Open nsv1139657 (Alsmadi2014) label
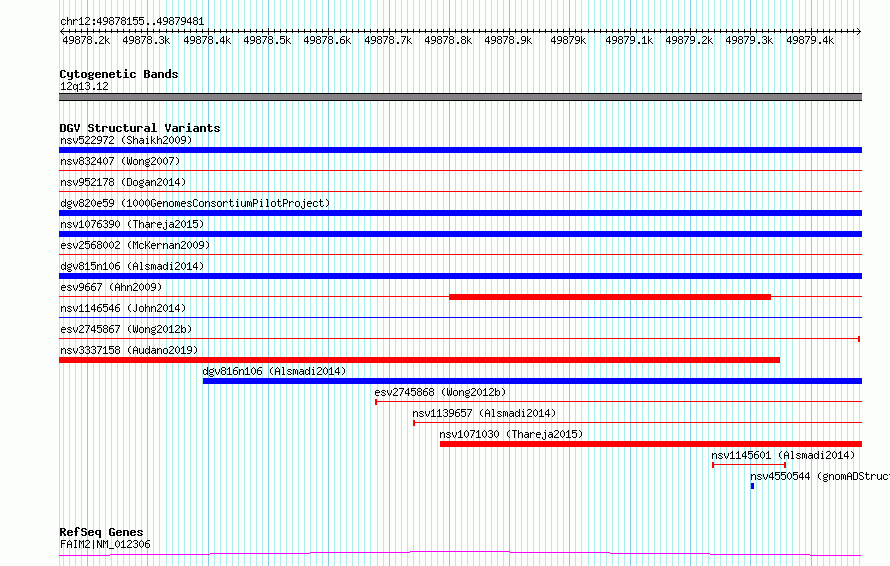This screenshot has width=890, height=566. [484, 413]
